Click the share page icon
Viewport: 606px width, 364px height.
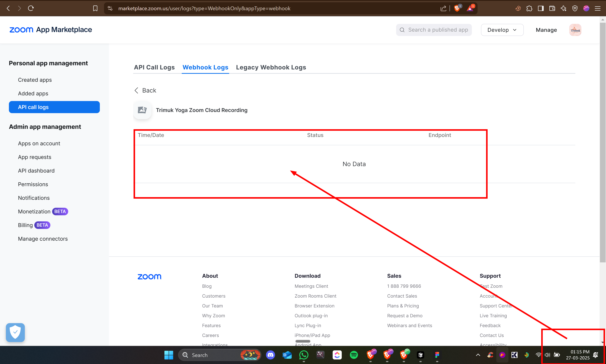click(x=443, y=8)
